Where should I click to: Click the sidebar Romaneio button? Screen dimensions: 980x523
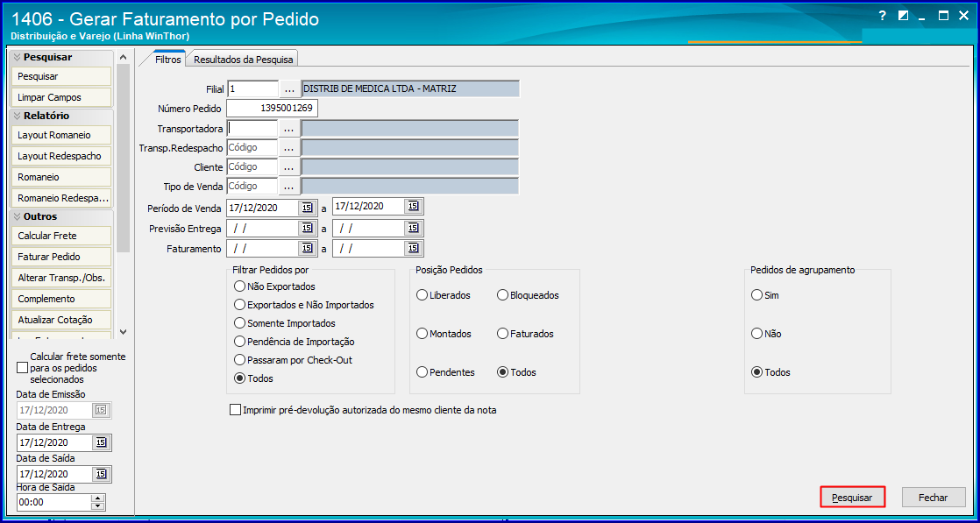(61, 178)
